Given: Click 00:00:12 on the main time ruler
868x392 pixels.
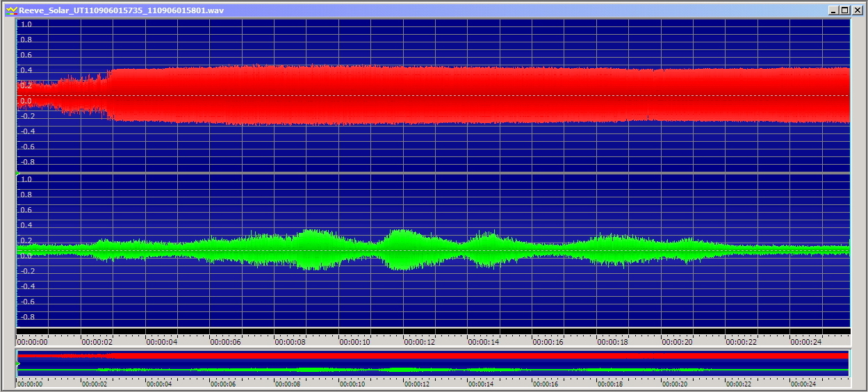Looking at the screenshot, I should click(420, 342).
